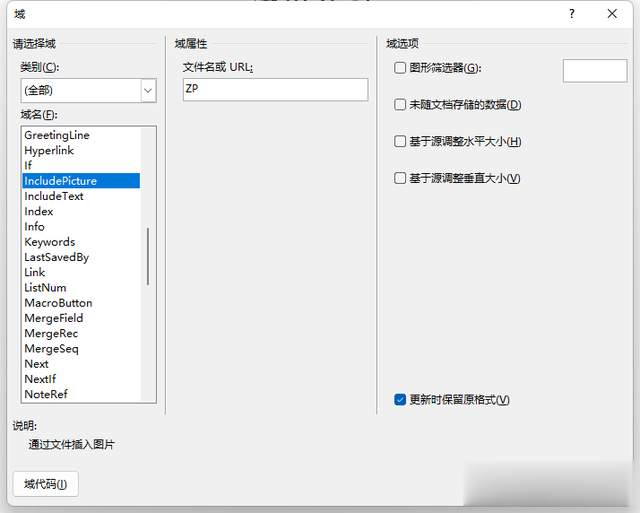Enable 基于源调整垂直大小(V) checkbox

click(x=400, y=178)
